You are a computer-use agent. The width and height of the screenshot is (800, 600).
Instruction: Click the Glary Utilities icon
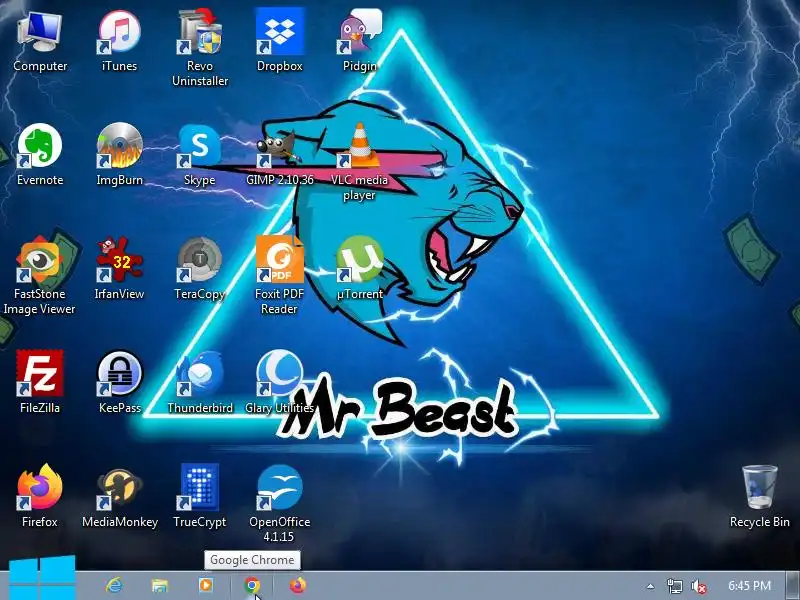pos(280,373)
